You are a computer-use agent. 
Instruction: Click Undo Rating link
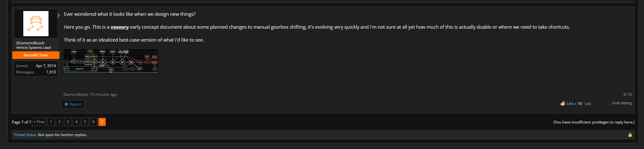(x=621, y=103)
